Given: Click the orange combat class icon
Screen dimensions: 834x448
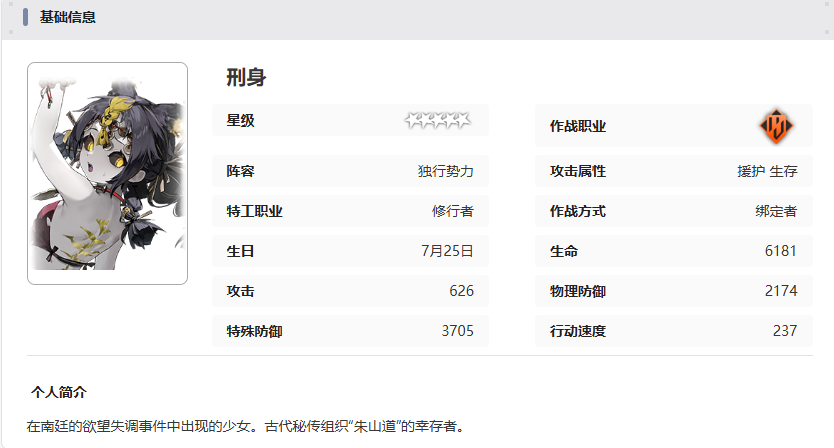Looking at the screenshot, I should 776,126.
